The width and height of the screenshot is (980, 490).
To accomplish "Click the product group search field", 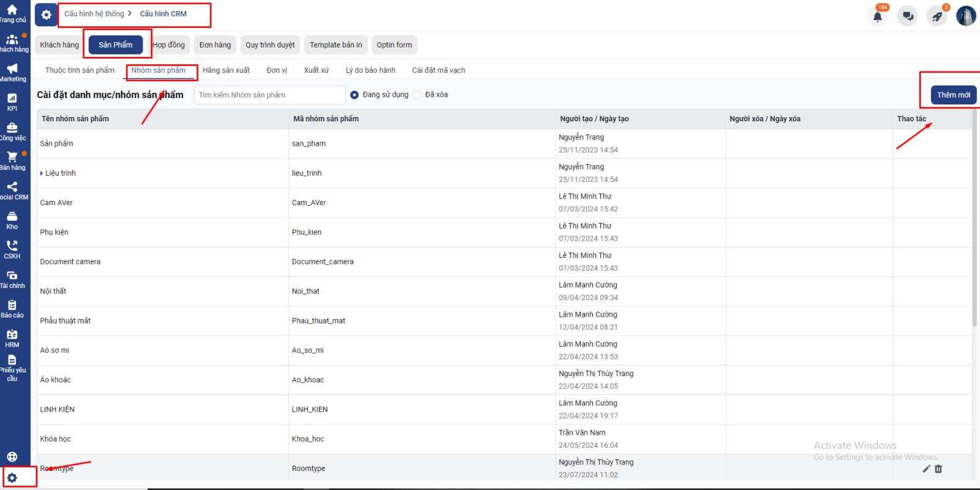I will [x=269, y=95].
